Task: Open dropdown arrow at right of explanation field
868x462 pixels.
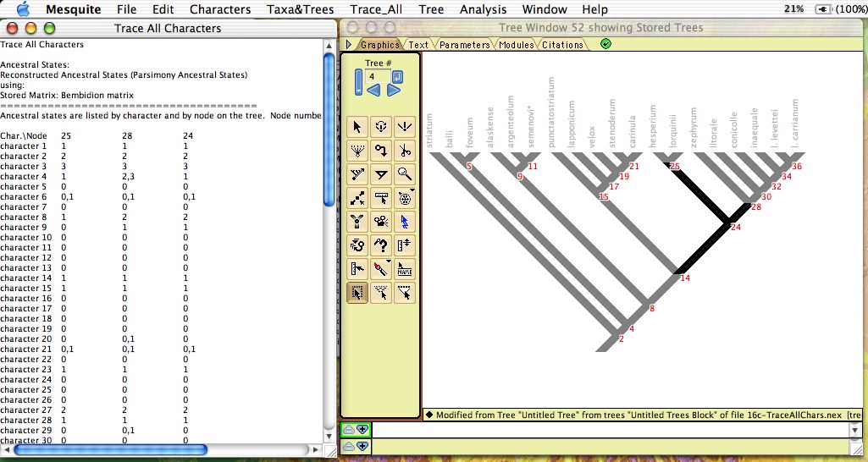Action: point(854,430)
